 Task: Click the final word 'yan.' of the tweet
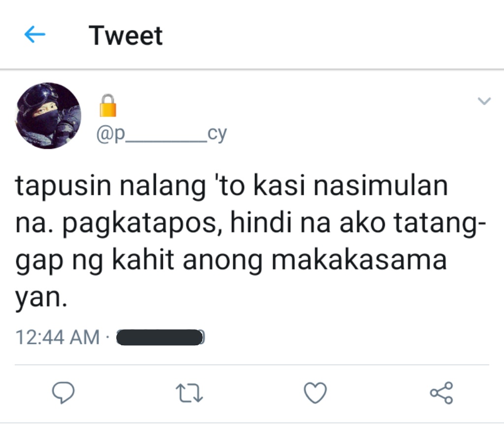[x=41, y=298]
